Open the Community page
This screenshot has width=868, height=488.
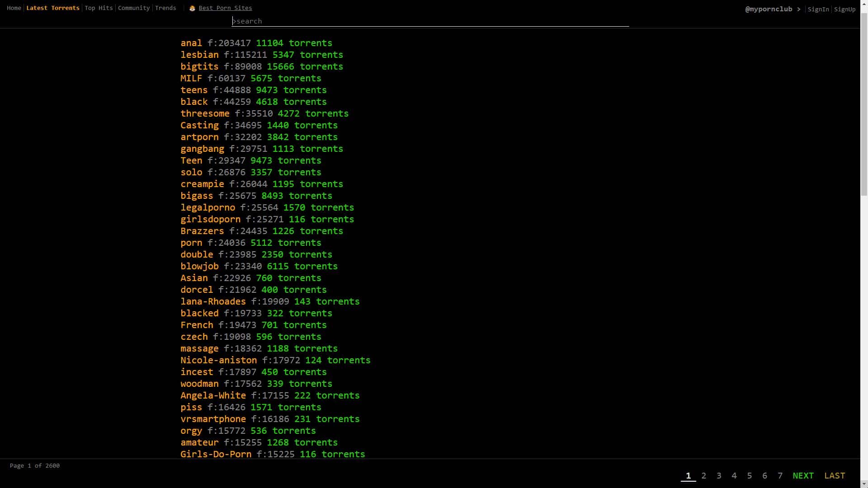point(133,8)
